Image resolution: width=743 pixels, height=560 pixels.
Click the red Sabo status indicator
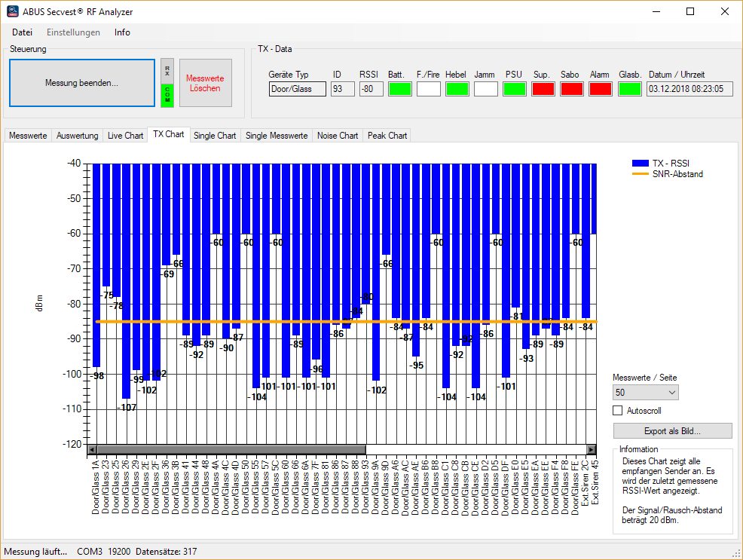(x=572, y=89)
